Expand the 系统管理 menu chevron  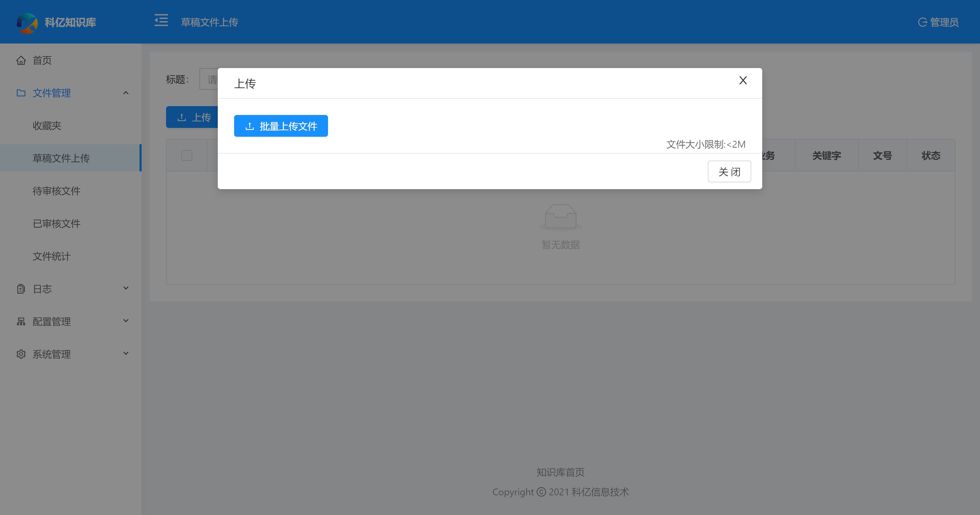coord(126,354)
